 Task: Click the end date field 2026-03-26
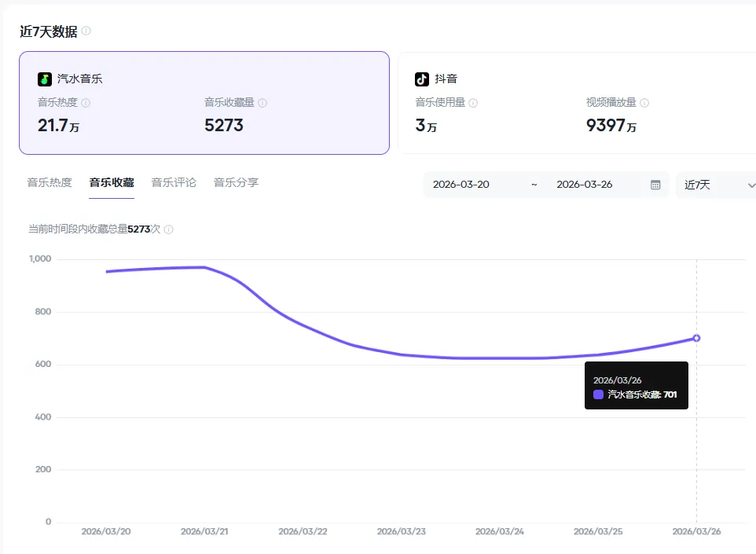point(585,184)
